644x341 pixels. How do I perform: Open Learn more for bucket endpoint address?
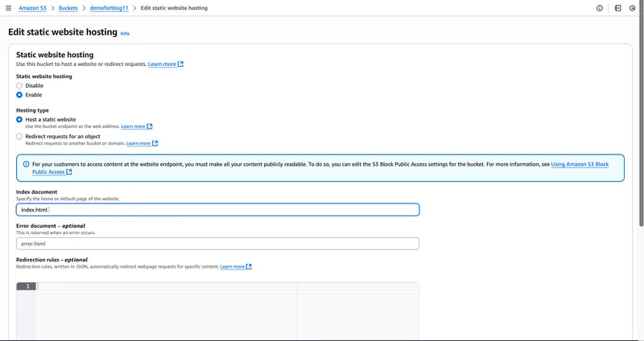point(133,126)
